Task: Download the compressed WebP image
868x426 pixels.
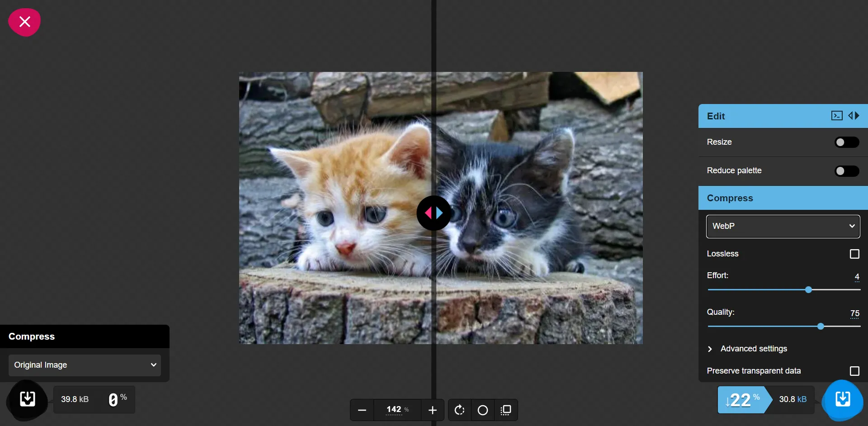Action: pos(843,399)
